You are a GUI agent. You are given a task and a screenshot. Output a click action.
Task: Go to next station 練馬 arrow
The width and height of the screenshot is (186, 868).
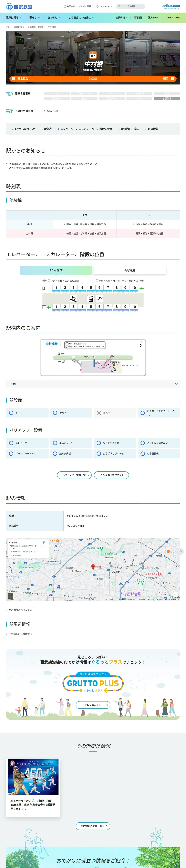173,79
